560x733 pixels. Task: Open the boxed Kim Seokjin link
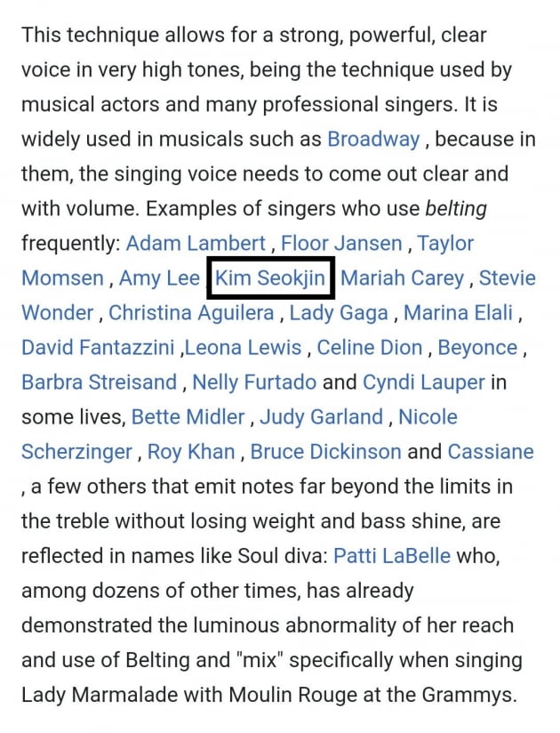click(270, 278)
